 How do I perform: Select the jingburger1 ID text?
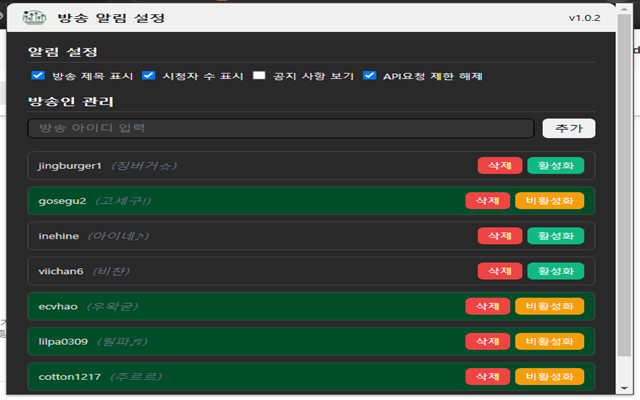pos(69,166)
